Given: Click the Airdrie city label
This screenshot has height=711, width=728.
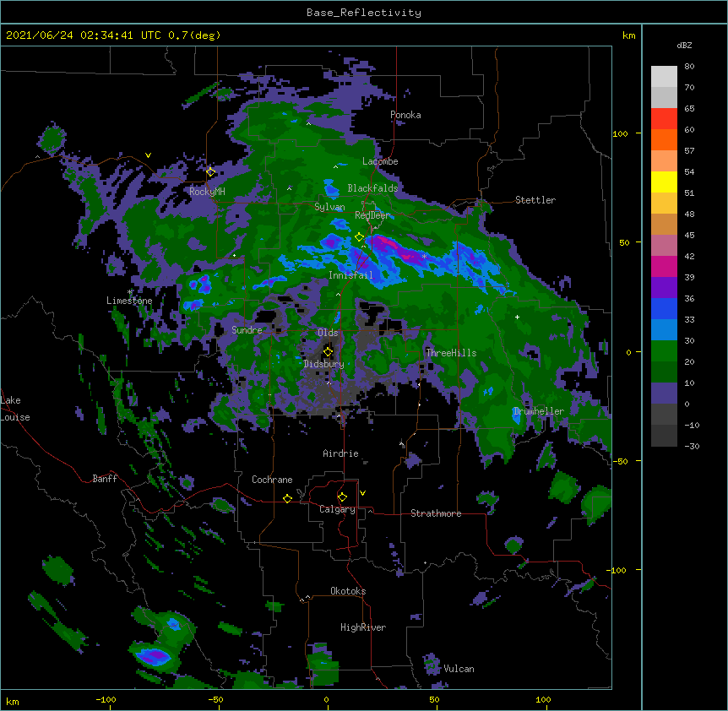Looking at the screenshot, I should tap(341, 453).
